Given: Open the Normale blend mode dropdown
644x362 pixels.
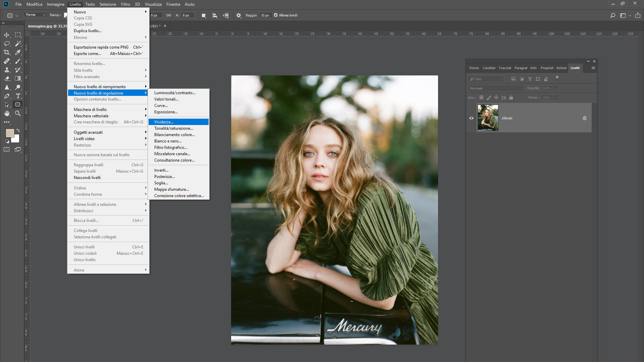Looking at the screenshot, I should (x=496, y=88).
